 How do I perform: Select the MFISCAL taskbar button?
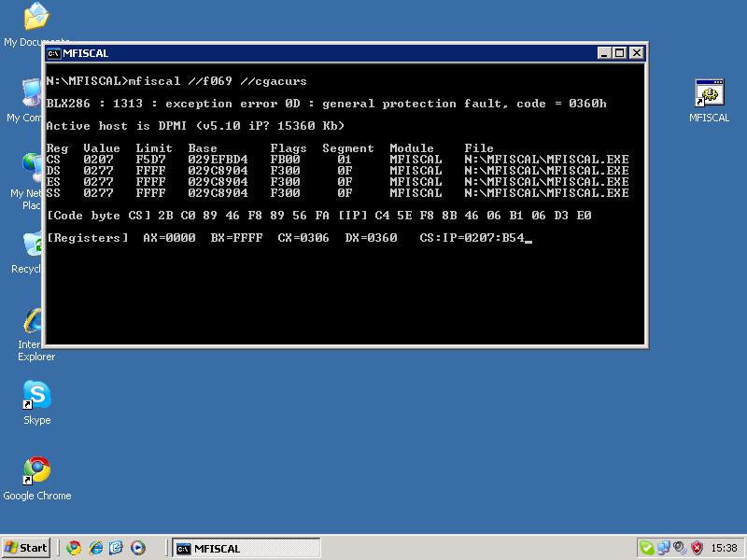click(x=224, y=548)
